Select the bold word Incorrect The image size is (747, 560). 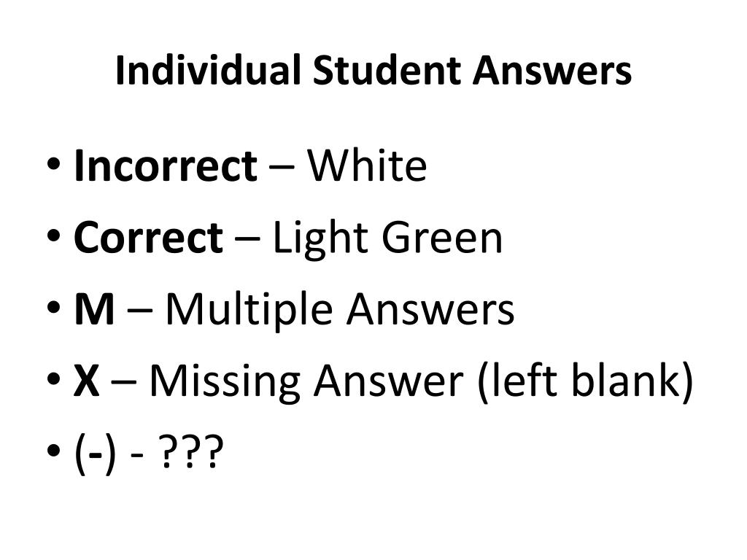pos(166,166)
